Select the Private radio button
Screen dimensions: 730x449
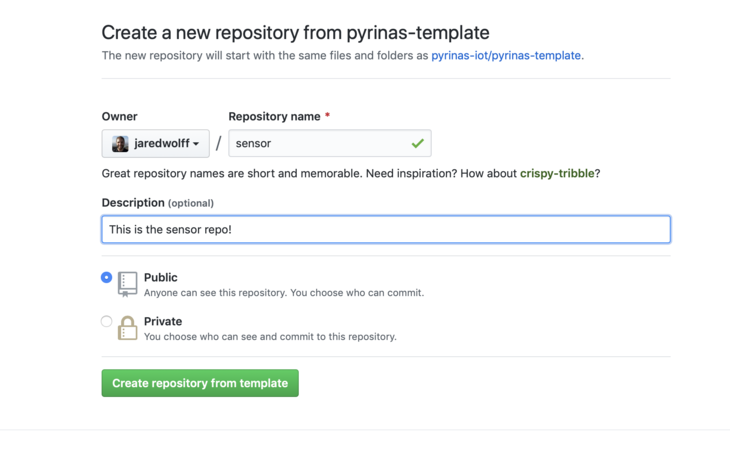(107, 321)
